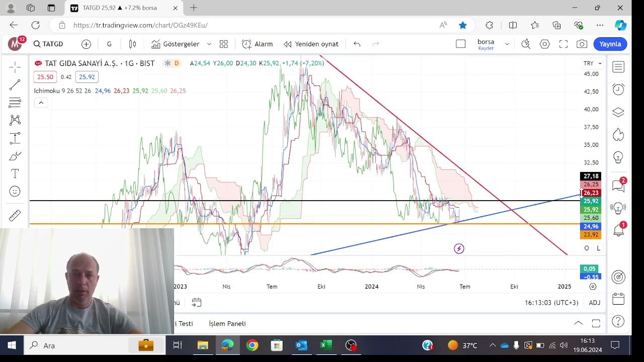Toggle the layout selection square
The height and width of the screenshot is (362, 644).
(x=461, y=44)
